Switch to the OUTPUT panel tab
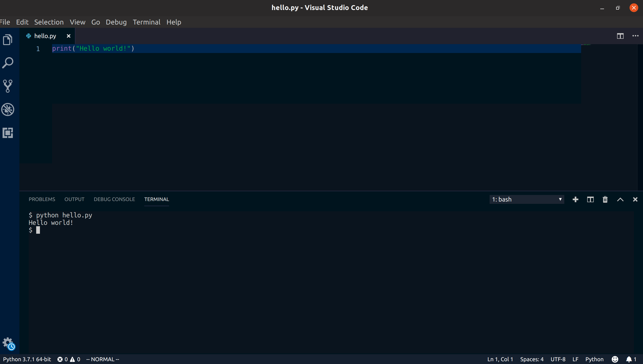 coord(74,199)
